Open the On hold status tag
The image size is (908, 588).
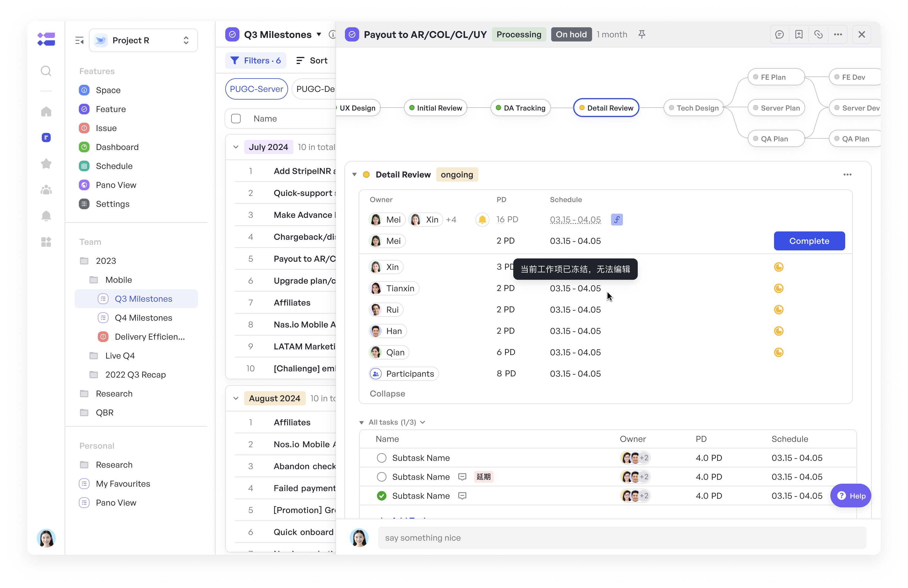[571, 35]
